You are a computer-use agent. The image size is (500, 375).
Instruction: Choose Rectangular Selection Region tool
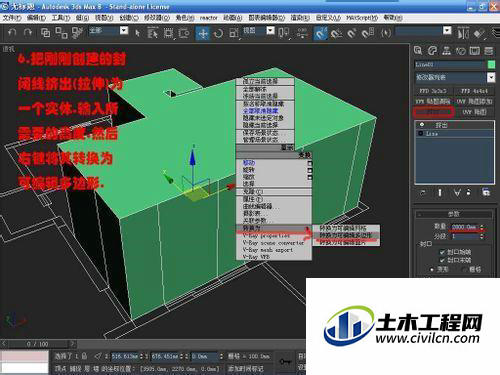[169, 33]
